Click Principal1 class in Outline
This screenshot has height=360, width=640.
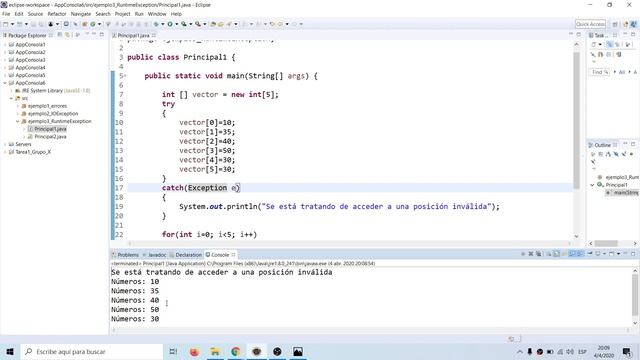(x=616, y=185)
